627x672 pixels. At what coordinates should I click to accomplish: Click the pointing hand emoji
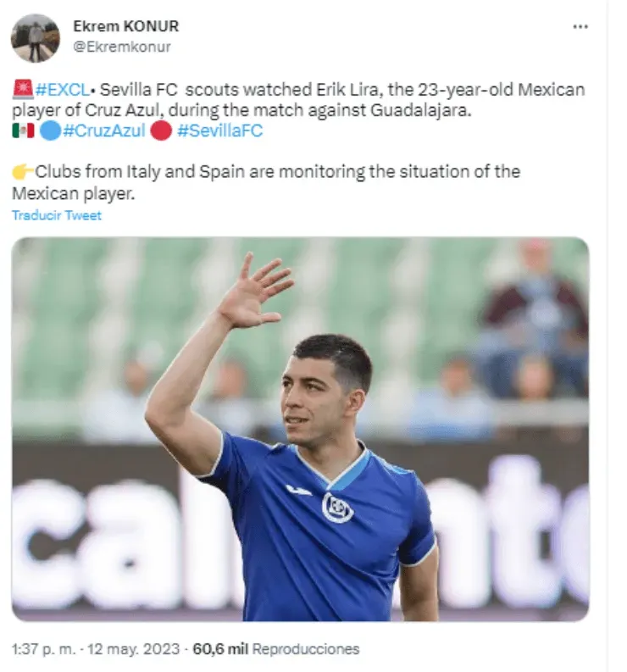click(23, 172)
